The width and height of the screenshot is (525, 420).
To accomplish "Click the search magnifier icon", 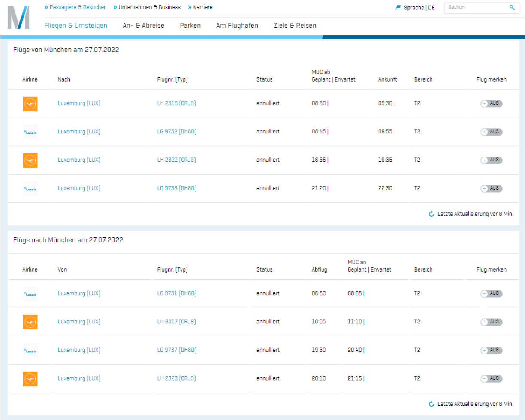I will pyautogui.click(x=512, y=7).
